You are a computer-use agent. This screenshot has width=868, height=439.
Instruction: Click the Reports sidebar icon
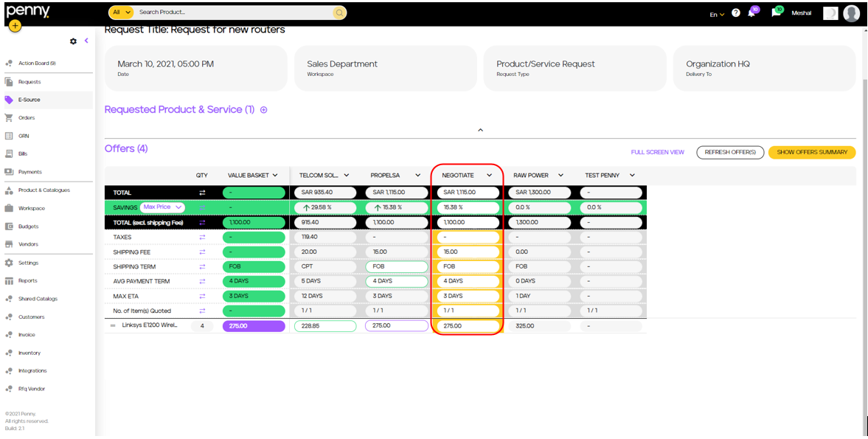click(x=8, y=280)
